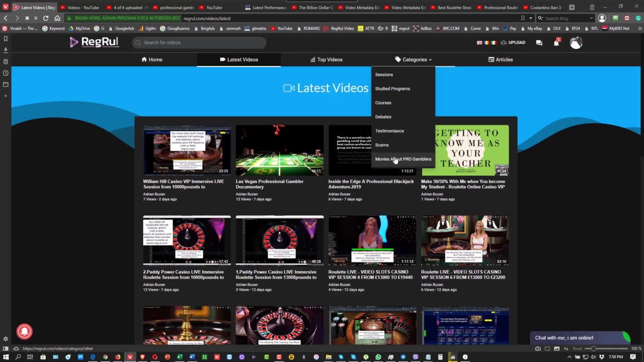
Task: Reload the page
Action: 46,18
